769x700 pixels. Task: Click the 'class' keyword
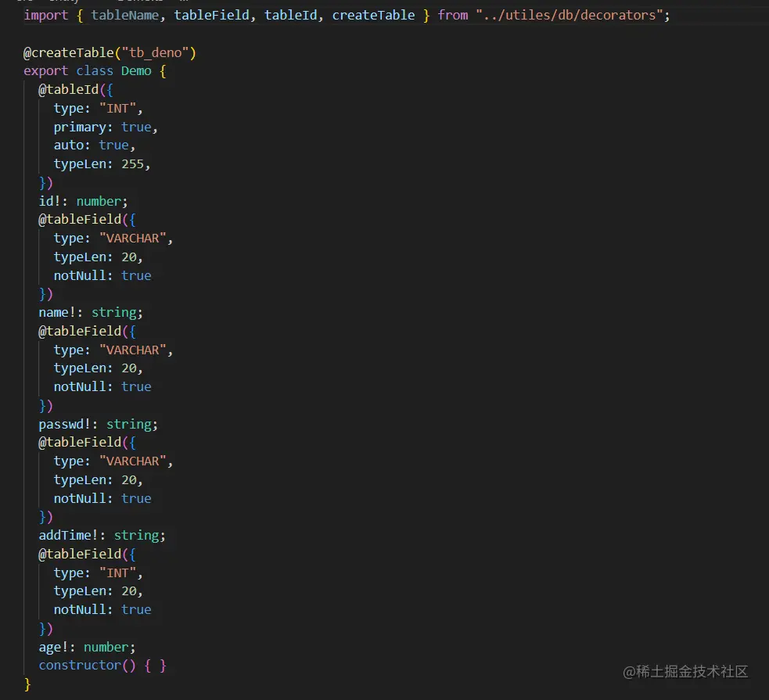point(95,71)
